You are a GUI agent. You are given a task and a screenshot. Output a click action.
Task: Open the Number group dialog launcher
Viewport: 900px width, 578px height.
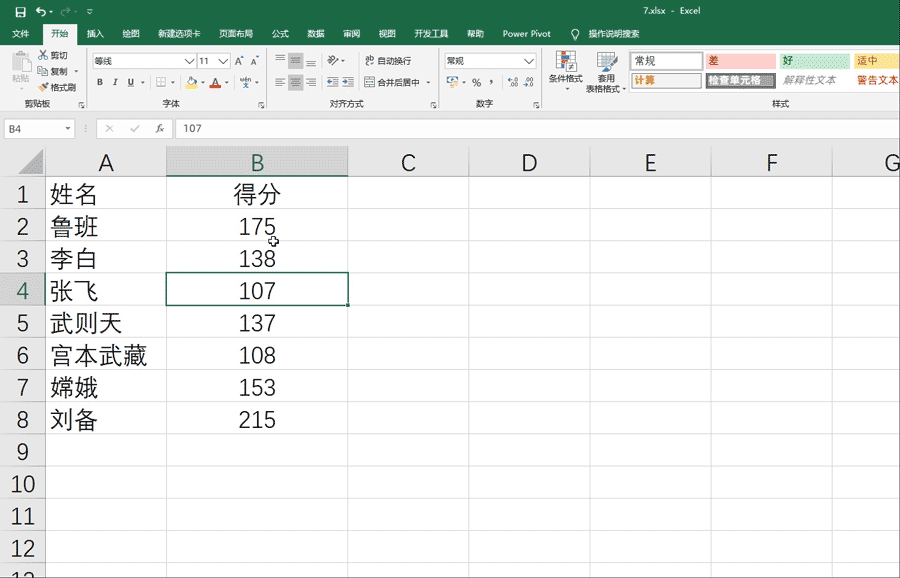tap(536, 105)
